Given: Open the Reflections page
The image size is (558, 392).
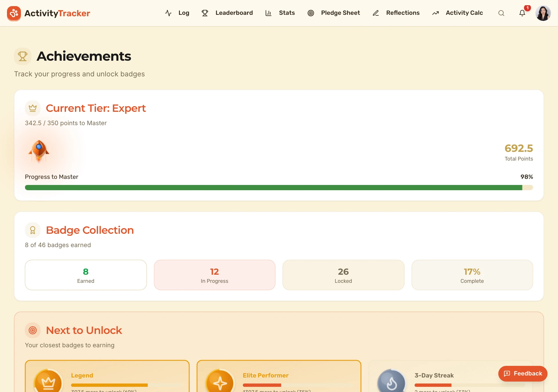Looking at the screenshot, I should pyautogui.click(x=396, y=13).
